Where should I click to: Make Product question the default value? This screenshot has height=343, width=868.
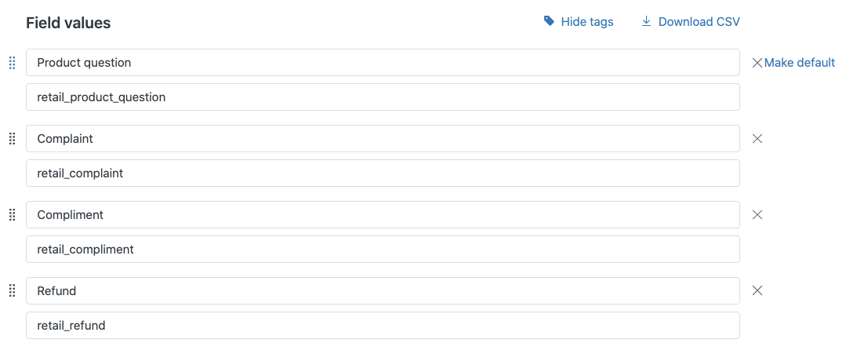[x=800, y=63]
